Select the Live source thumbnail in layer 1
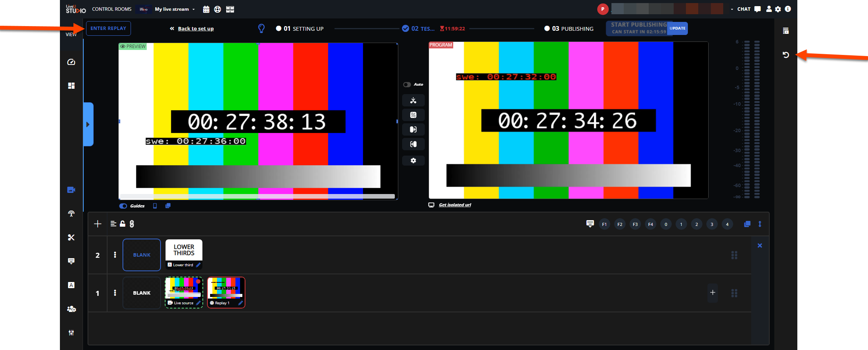 184,290
